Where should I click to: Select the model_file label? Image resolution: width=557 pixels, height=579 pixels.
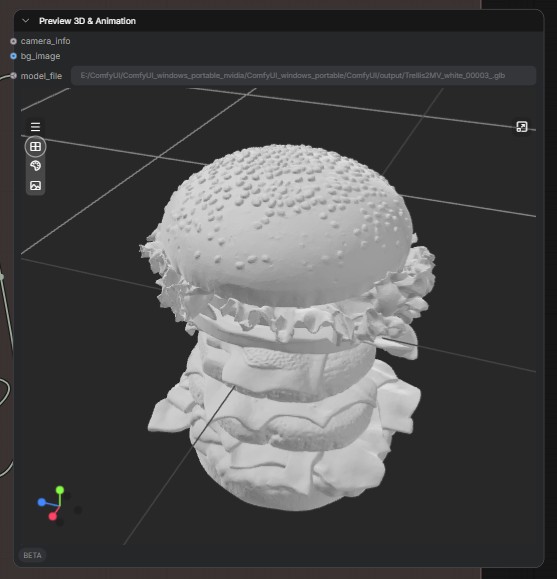pyautogui.click(x=41, y=76)
